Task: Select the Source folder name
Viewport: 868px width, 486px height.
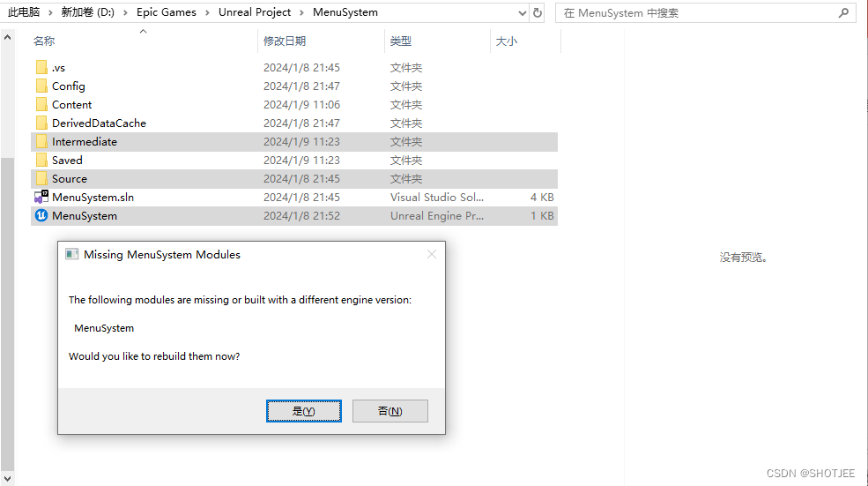Action: point(70,178)
